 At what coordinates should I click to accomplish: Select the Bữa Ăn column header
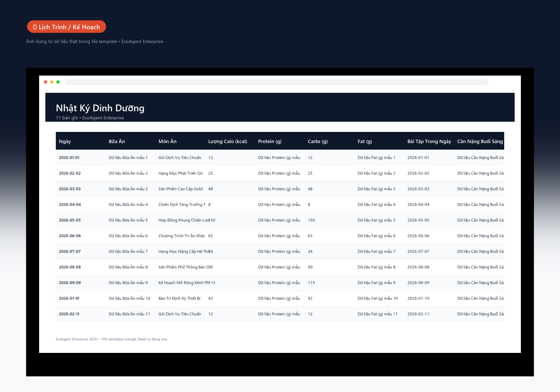[117, 141]
